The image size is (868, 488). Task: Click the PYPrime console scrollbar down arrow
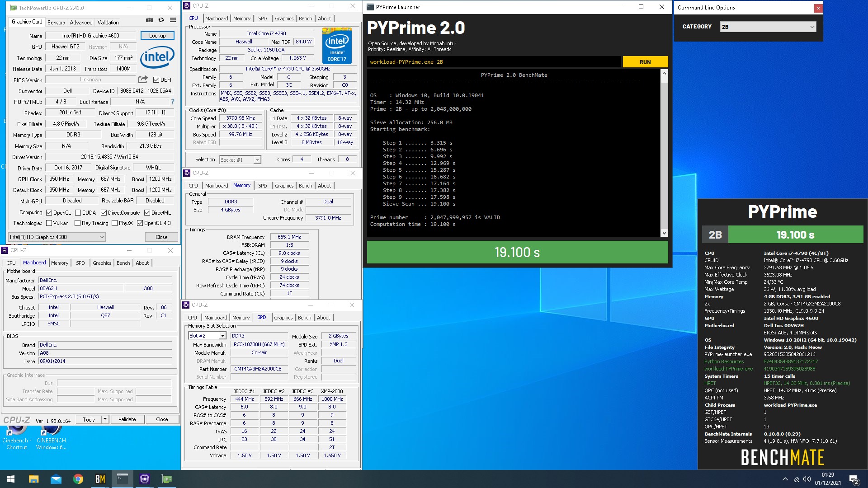664,233
